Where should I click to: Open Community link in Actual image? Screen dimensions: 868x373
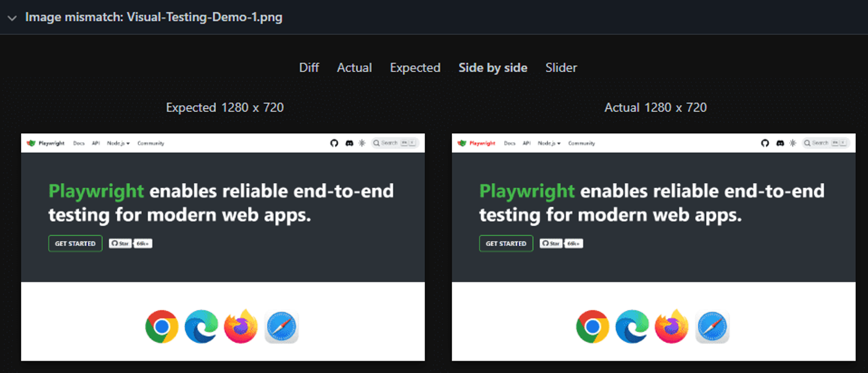pyautogui.click(x=582, y=143)
